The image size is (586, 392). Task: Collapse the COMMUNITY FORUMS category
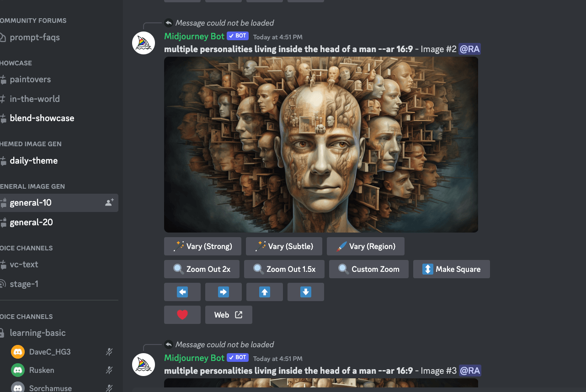[33, 21]
